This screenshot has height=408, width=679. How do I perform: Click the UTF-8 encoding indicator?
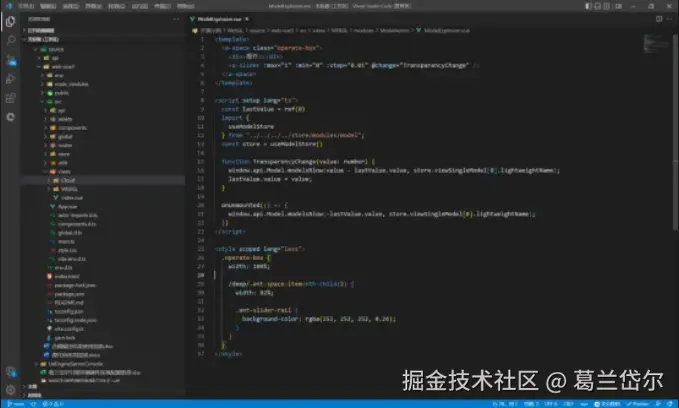(x=551, y=404)
